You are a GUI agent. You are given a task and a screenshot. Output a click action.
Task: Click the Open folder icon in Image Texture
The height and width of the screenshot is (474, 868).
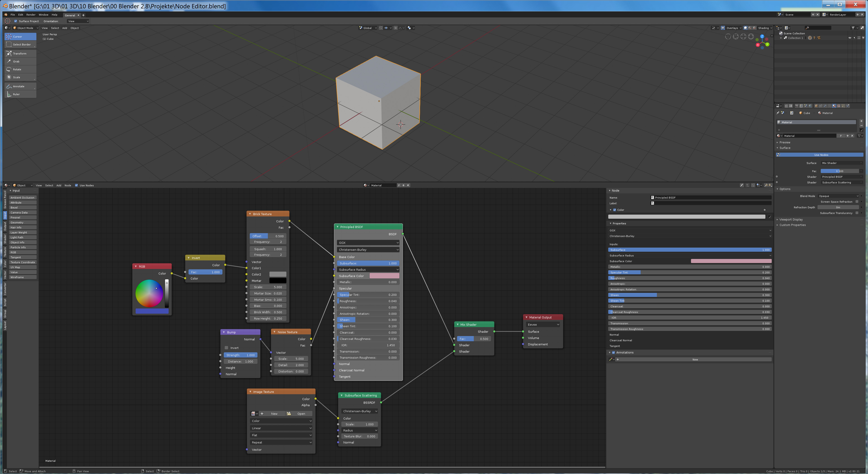click(289, 414)
